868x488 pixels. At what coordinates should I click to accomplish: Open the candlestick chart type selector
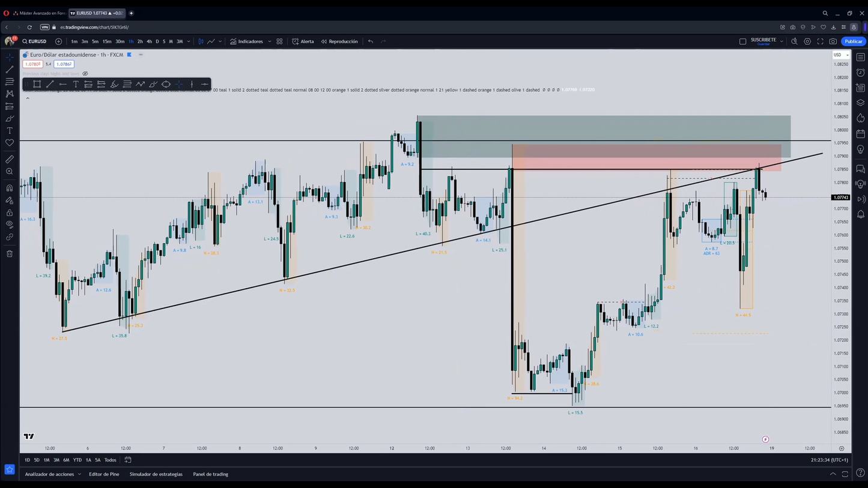201,41
